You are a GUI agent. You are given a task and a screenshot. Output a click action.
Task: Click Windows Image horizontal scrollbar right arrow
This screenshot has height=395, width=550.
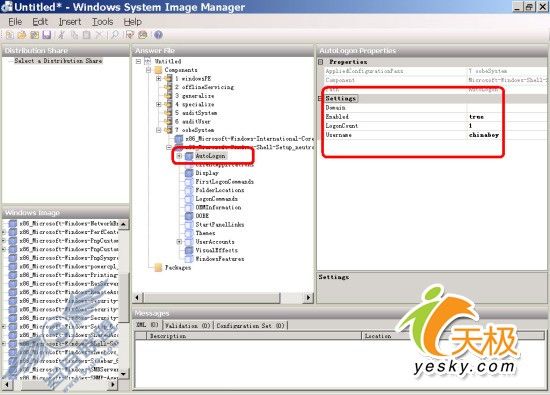pyautogui.click(x=112, y=384)
